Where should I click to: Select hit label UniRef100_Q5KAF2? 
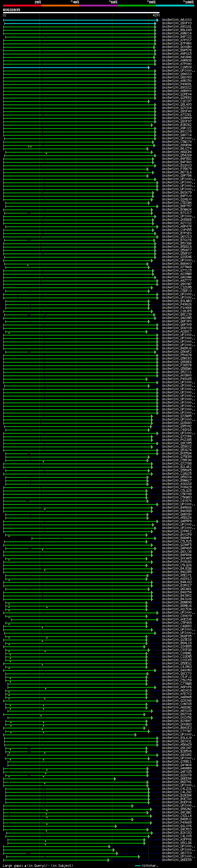pos(177,352)
